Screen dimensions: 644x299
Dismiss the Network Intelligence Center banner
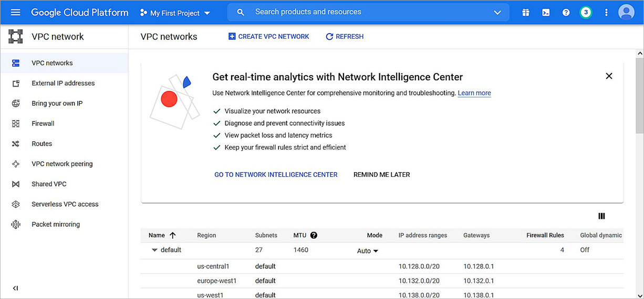tap(609, 76)
